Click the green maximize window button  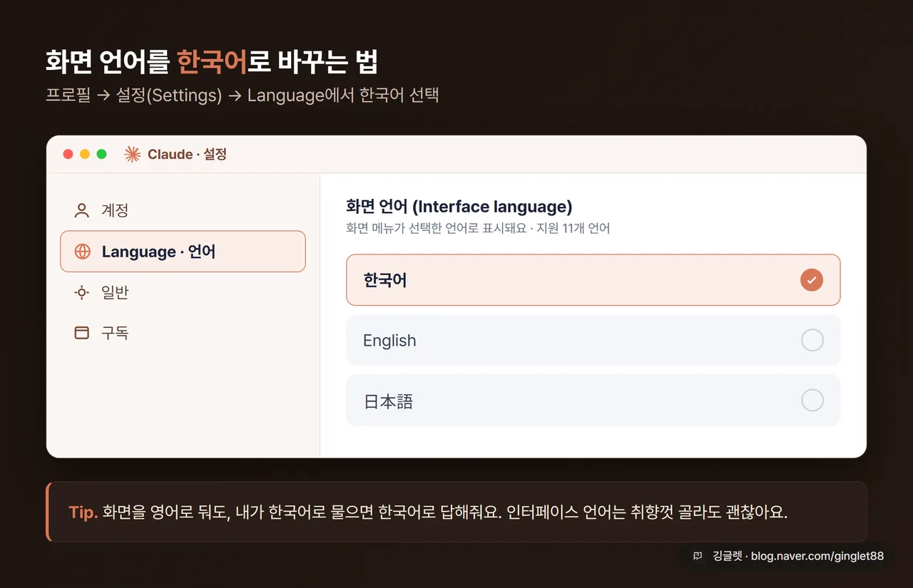click(101, 154)
